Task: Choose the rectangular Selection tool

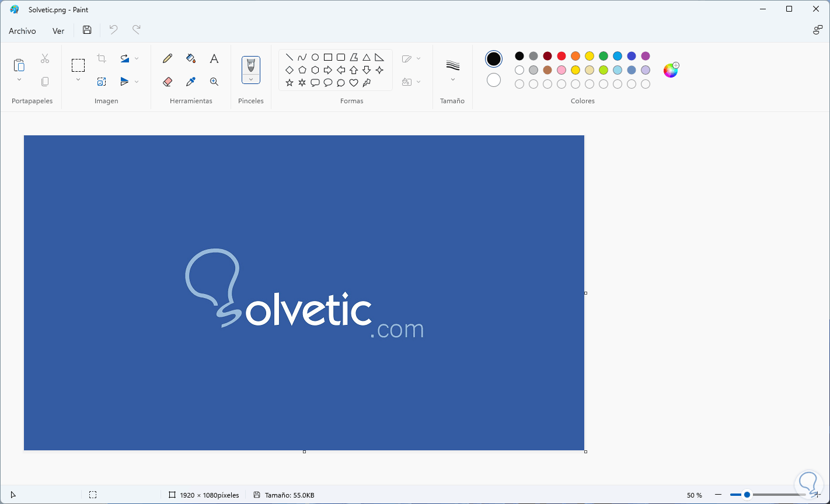Action: (78, 65)
